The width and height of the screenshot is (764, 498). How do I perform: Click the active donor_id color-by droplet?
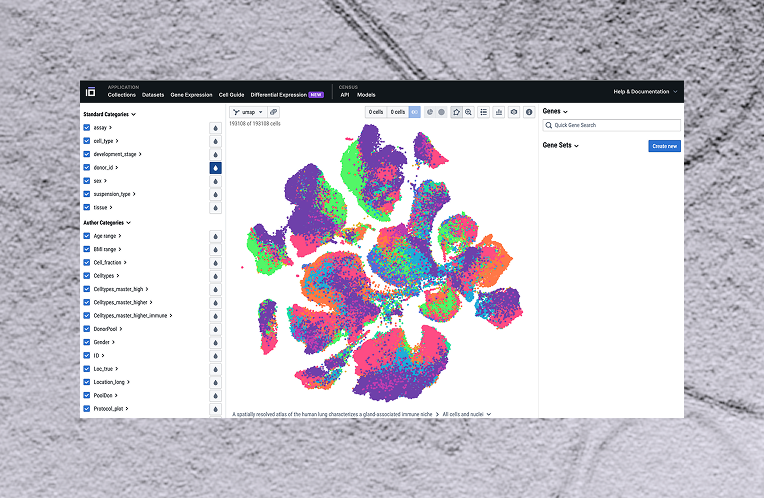[x=215, y=168]
